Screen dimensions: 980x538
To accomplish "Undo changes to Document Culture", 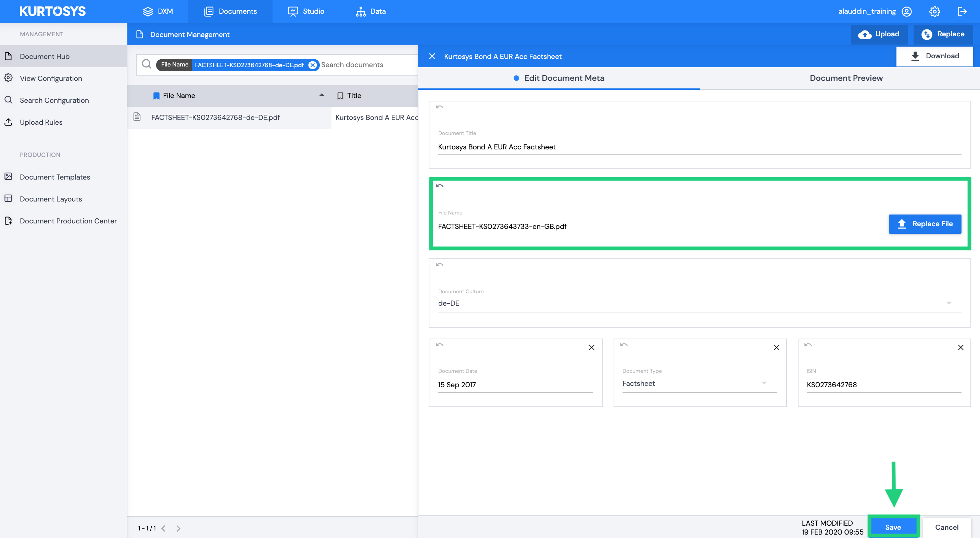I will point(439,265).
